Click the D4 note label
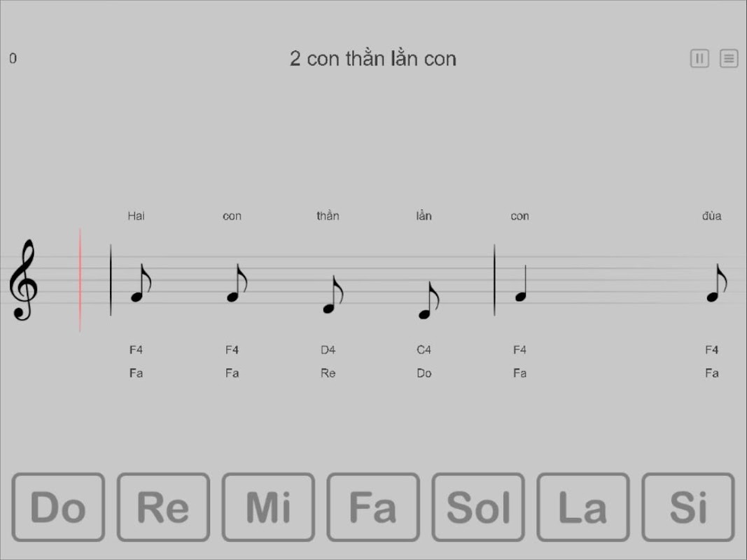 click(x=328, y=350)
